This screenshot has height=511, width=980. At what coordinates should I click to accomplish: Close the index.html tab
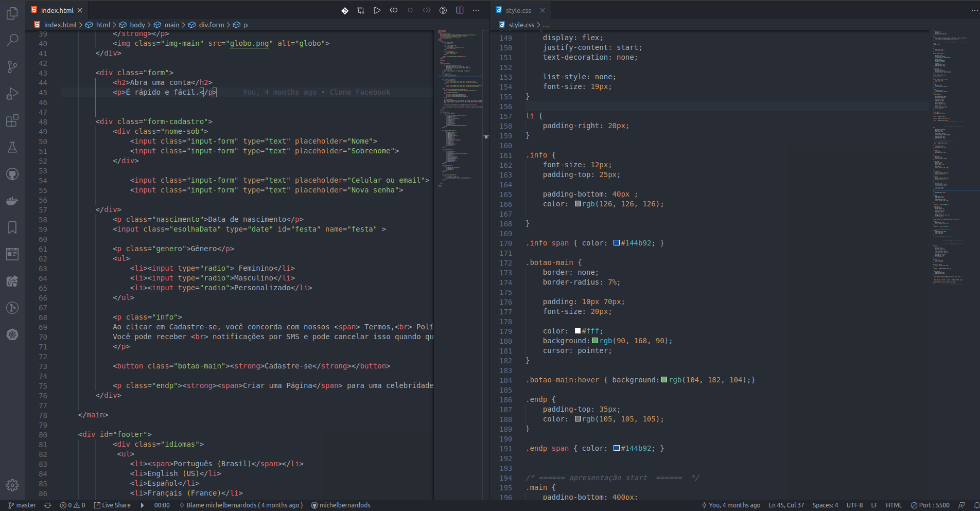[x=80, y=10]
